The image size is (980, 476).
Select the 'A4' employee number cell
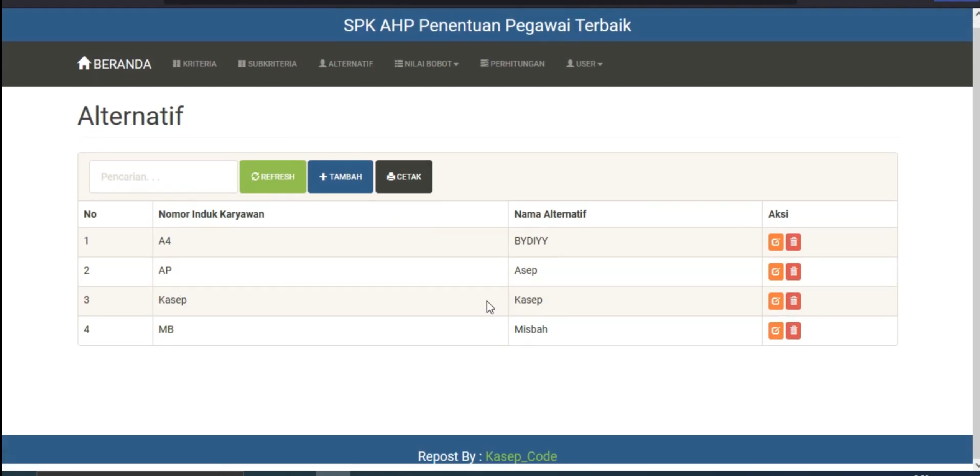[330, 242]
